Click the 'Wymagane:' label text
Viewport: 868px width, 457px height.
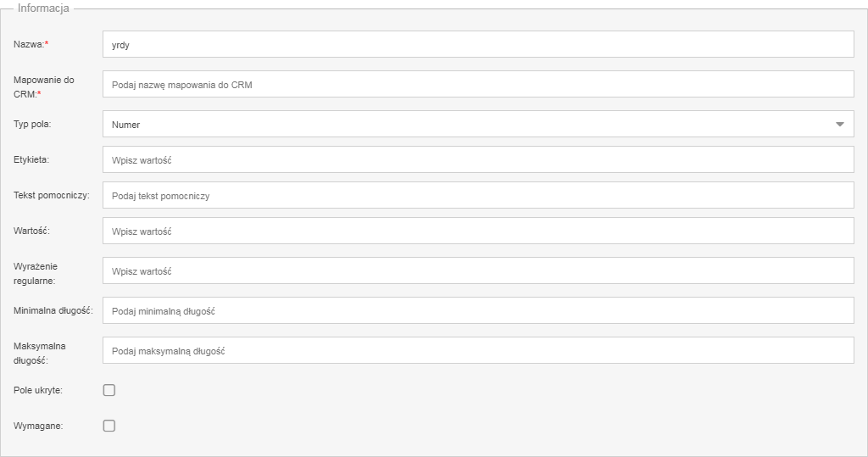tap(37, 426)
